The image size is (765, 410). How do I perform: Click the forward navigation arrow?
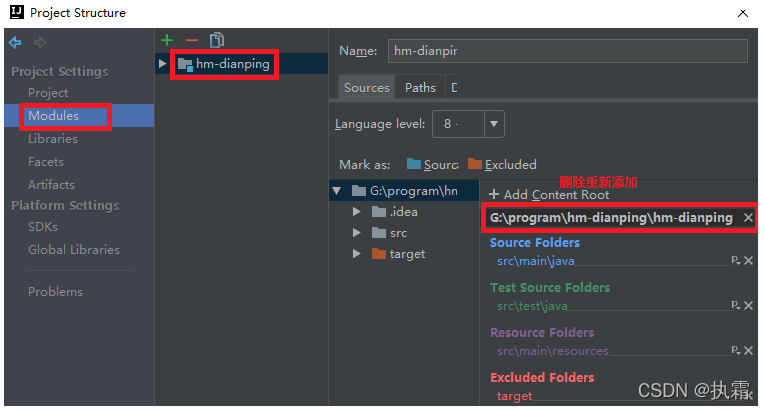pos(40,42)
